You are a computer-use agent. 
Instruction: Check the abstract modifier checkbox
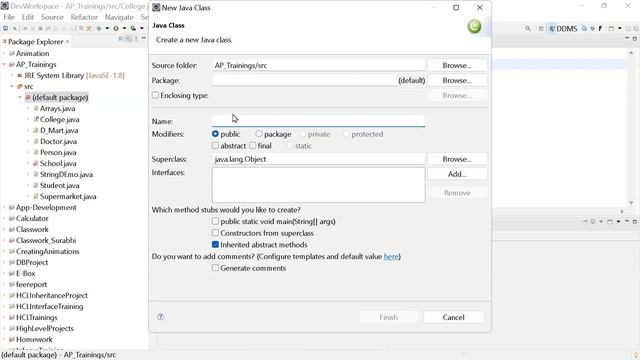click(x=215, y=145)
